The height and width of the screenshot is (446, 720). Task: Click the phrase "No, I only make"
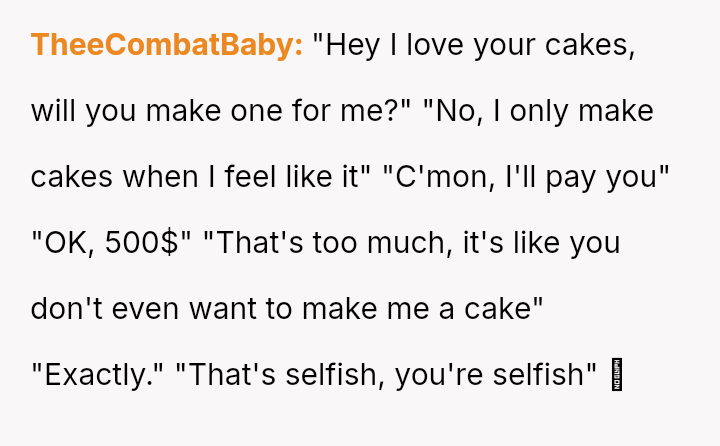542,111
